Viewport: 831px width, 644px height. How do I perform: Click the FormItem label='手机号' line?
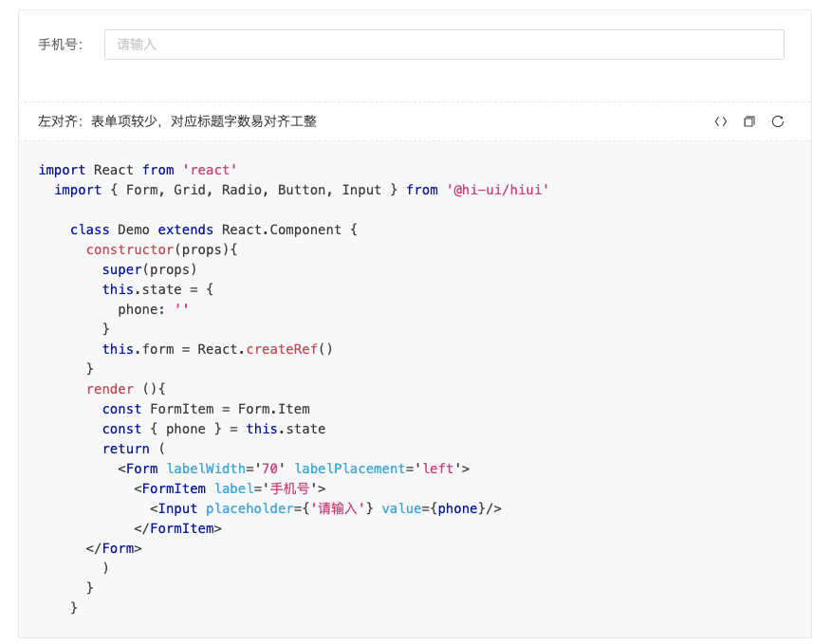click(x=230, y=488)
